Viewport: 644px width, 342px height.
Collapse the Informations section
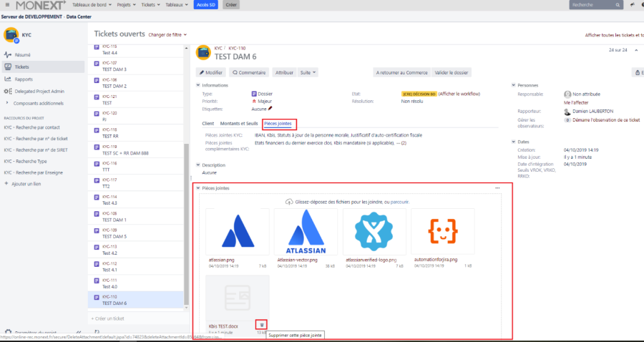198,85
